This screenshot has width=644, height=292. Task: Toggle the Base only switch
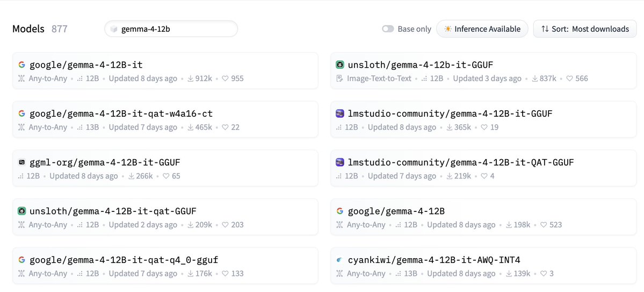[388, 29]
